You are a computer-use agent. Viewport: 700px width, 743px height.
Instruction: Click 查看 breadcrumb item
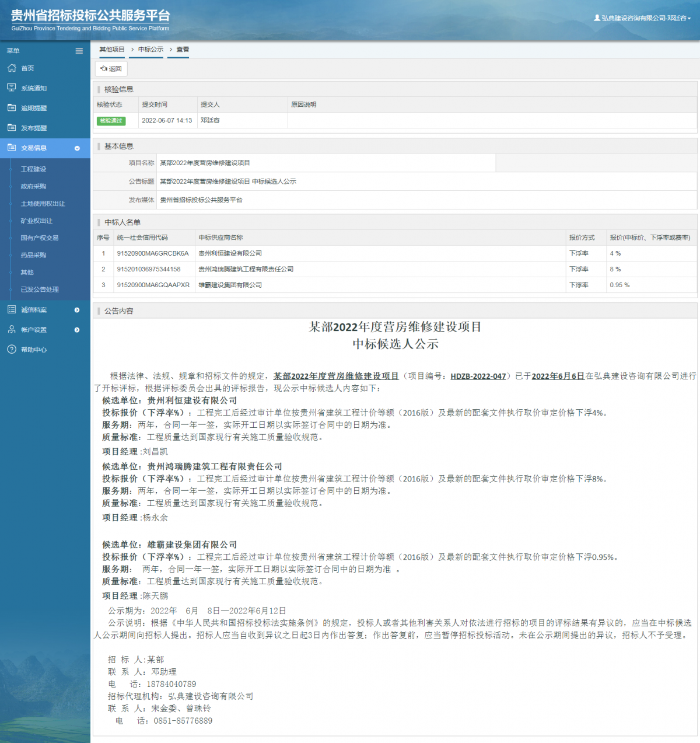[183, 50]
